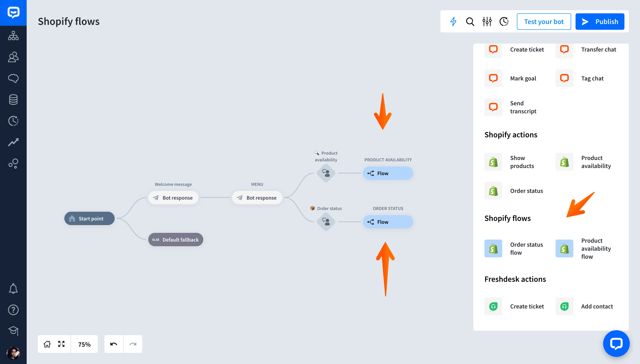
Task: Open the integrations circles icon in sidebar
Action: [x=13, y=164]
